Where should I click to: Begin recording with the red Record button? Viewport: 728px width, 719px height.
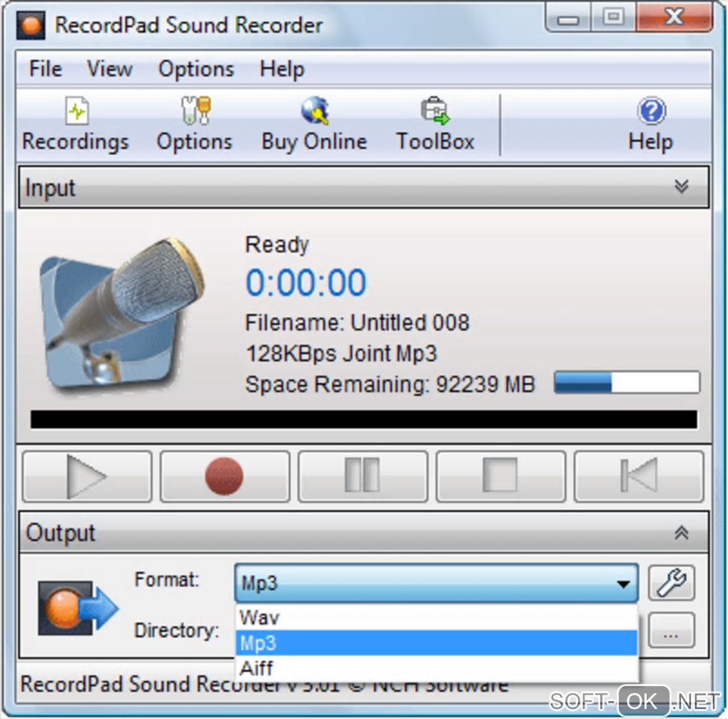click(225, 476)
